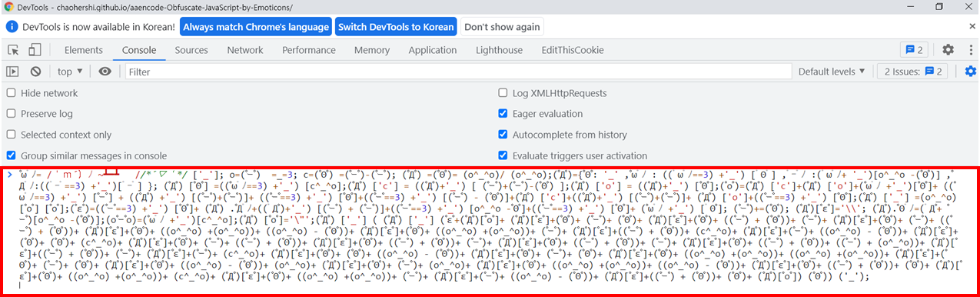980x297 pixels.
Task: Open the EditThisCookie tab
Action: point(573,50)
